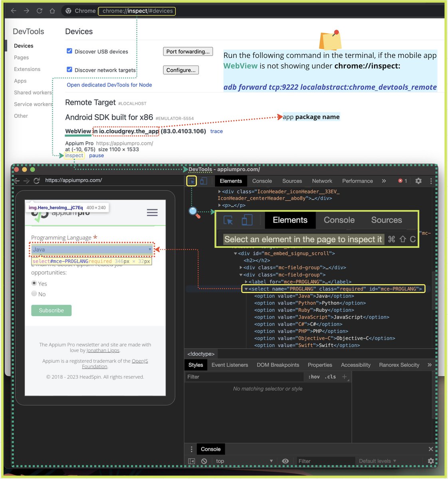This screenshot has height=479, width=448.
Task: Click pause link for Appium Pro
Action: [x=96, y=156]
